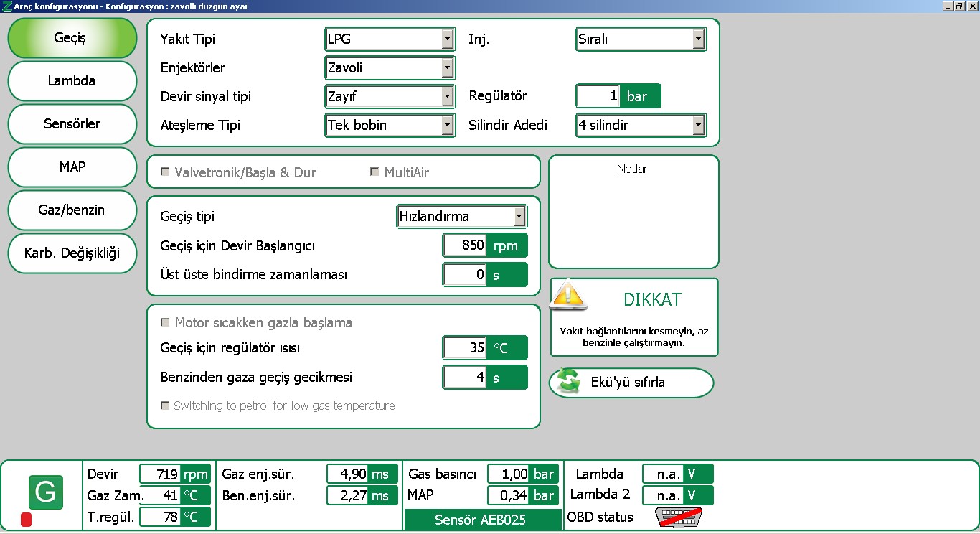Click the app icon in the title bar
The width and height of the screenshot is (980, 534).
pos(6,6)
